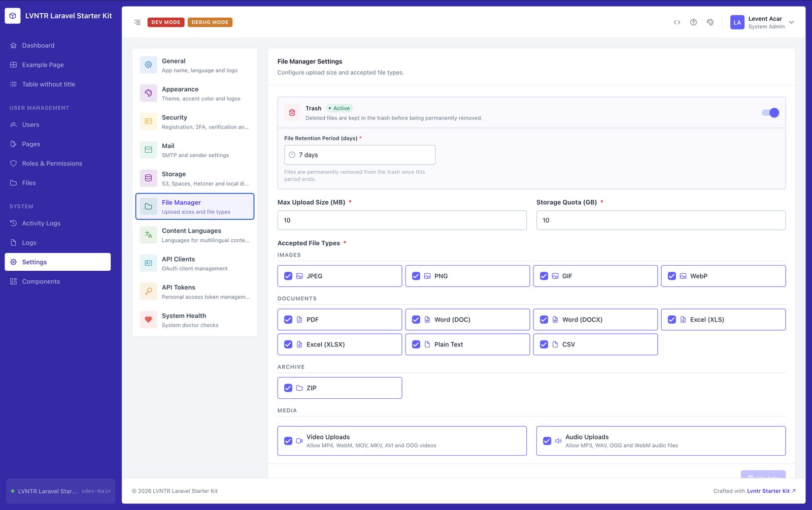Click the General settings gear icon

tap(148, 65)
